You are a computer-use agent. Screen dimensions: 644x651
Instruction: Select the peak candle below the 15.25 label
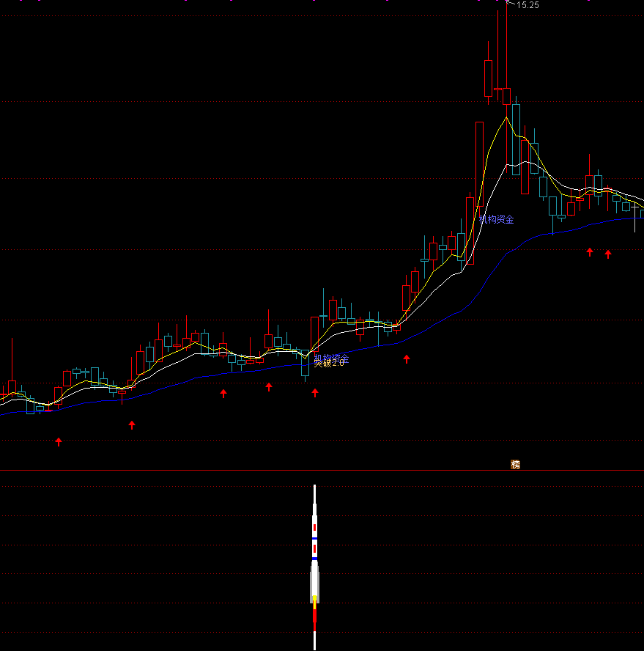pyautogui.click(x=506, y=95)
